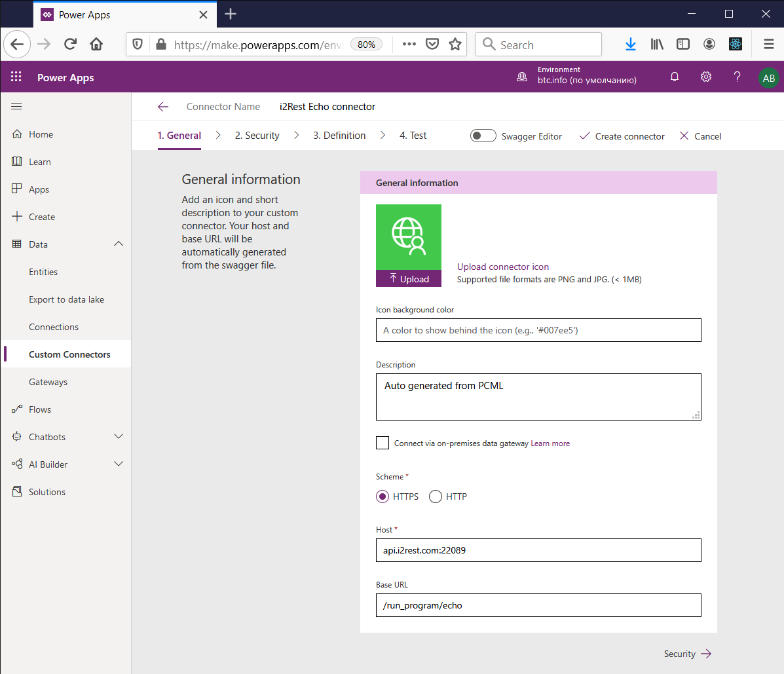Bookmark this page with star
The width and height of the screenshot is (784, 674).
pyautogui.click(x=455, y=45)
